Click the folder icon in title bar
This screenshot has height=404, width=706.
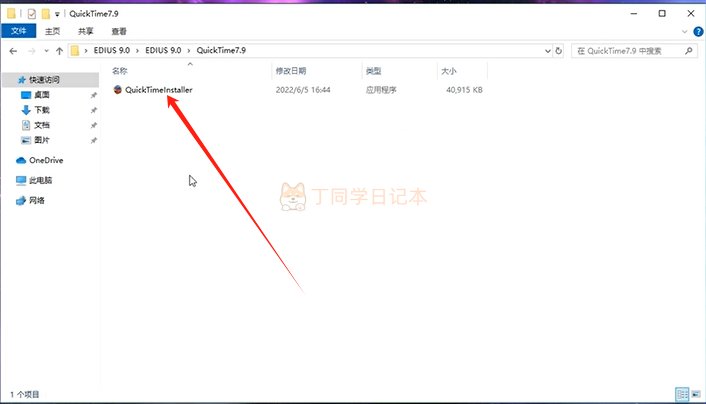point(11,14)
